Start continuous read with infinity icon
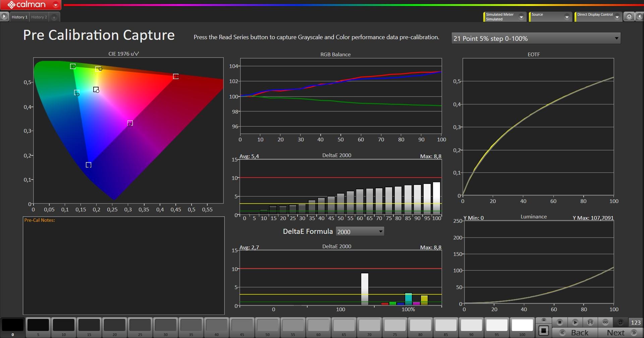Viewport: 644px width, 338px height. [605, 322]
